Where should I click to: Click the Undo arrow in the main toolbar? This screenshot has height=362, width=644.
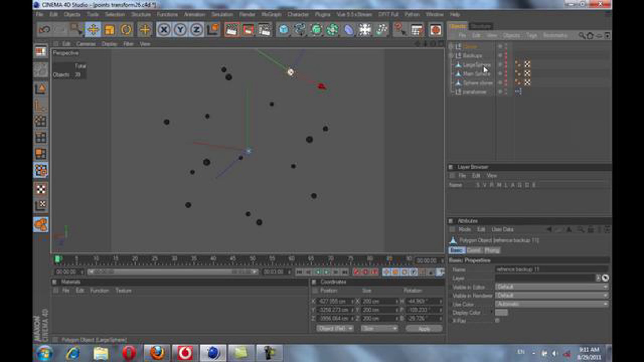44,29
